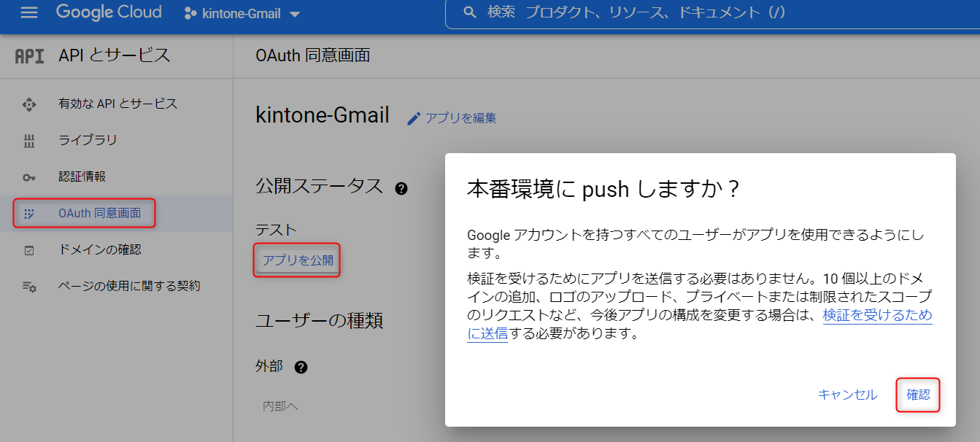Open 有効な API とサービス in sidebar

pos(117,104)
